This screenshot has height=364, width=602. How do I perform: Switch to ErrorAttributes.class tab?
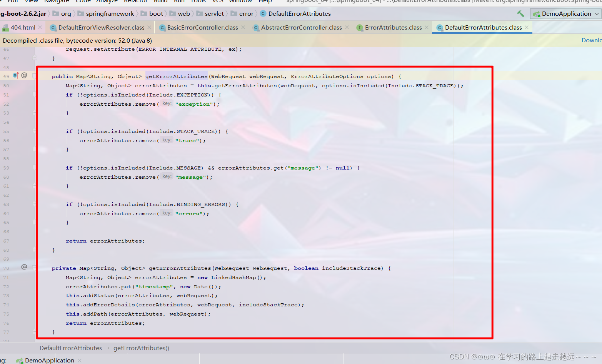click(393, 27)
